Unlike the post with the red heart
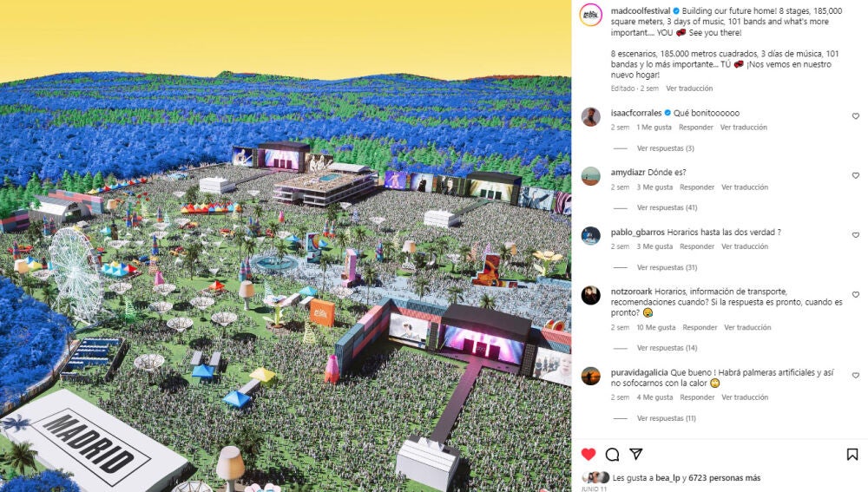868x492 pixels. tap(589, 455)
